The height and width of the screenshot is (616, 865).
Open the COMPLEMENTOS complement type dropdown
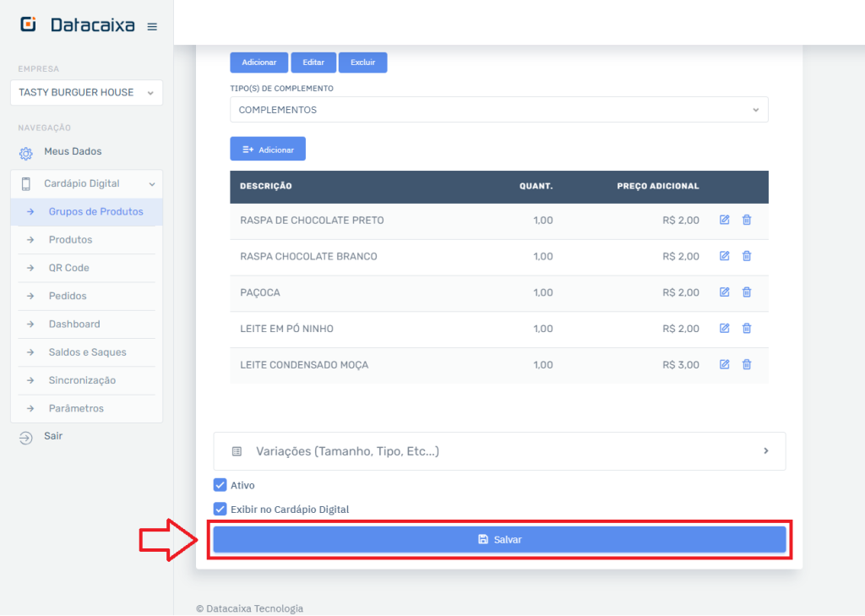tap(499, 109)
